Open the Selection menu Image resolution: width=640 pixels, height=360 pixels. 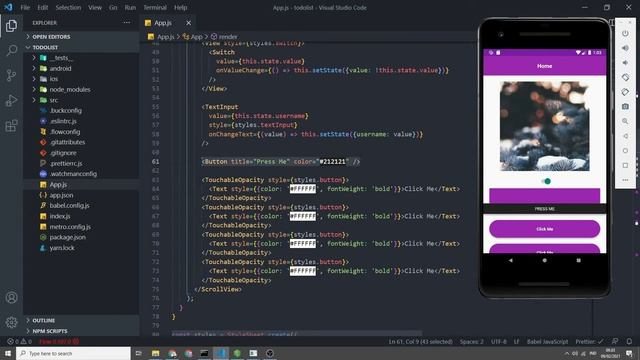(68, 7)
